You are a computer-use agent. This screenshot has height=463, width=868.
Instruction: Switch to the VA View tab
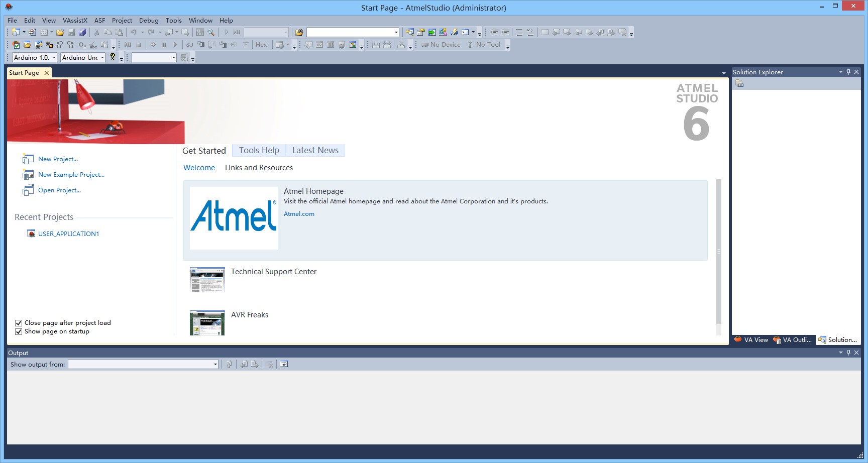click(x=751, y=340)
